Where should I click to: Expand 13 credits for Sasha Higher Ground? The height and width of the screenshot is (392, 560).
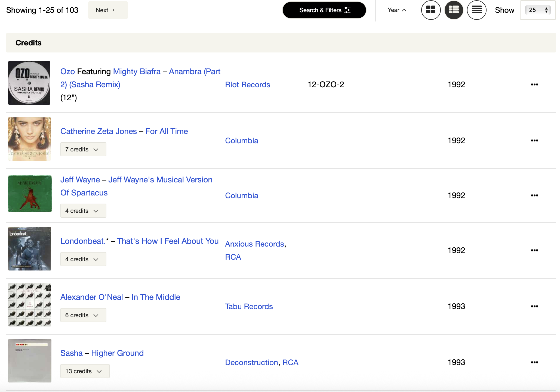click(85, 371)
